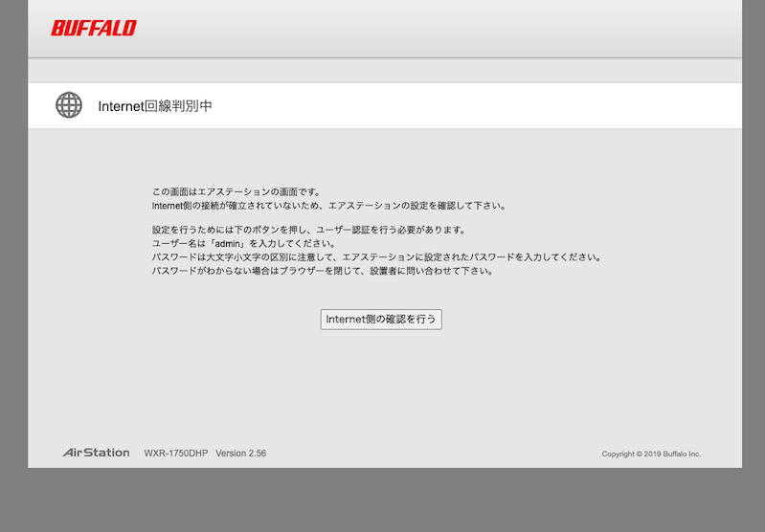This screenshot has height=532, width=765.
Task: Click the line starting 設定を行うためには下のボタン
Action: click(310, 230)
